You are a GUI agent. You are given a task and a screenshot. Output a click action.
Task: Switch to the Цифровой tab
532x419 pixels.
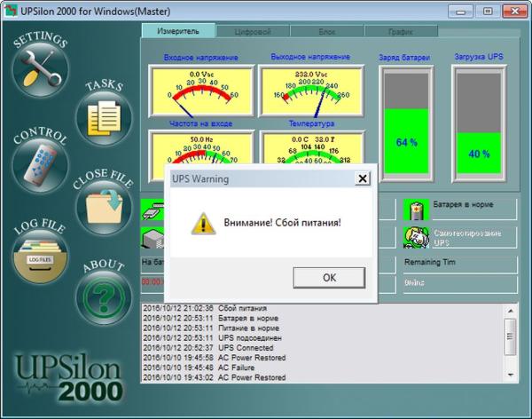(x=253, y=32)
